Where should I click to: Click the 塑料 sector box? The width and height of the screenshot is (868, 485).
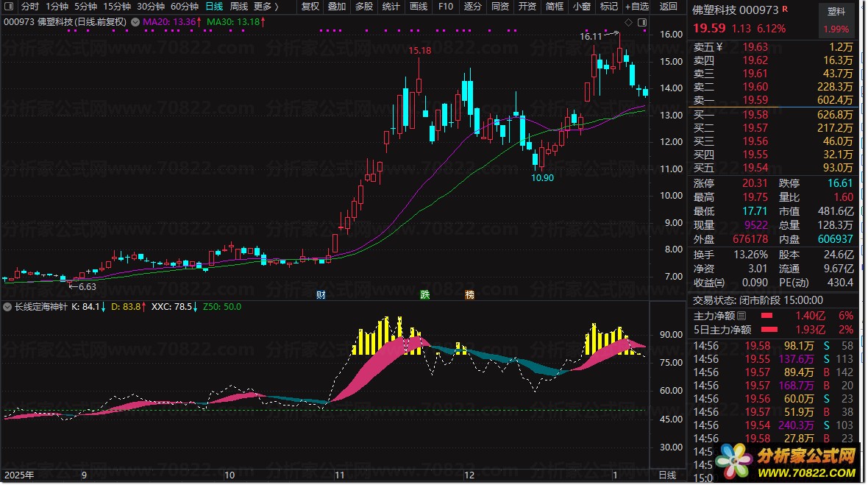(836, 12)
